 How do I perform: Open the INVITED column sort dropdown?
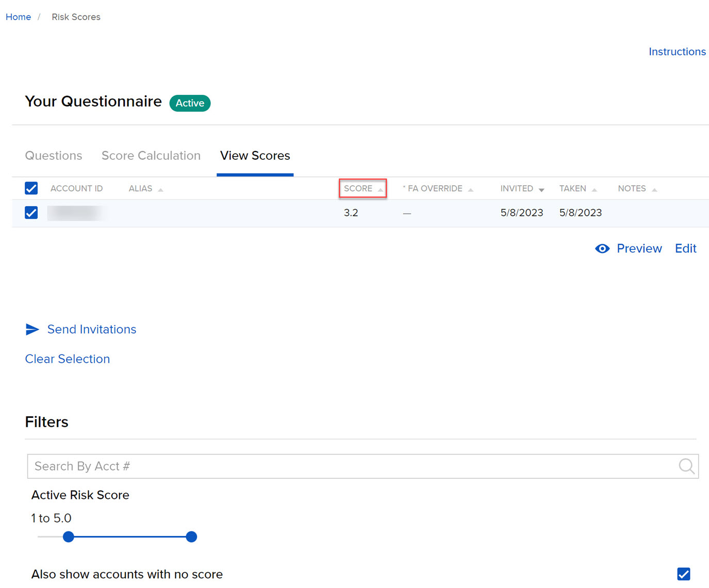[x=541, y=189]
